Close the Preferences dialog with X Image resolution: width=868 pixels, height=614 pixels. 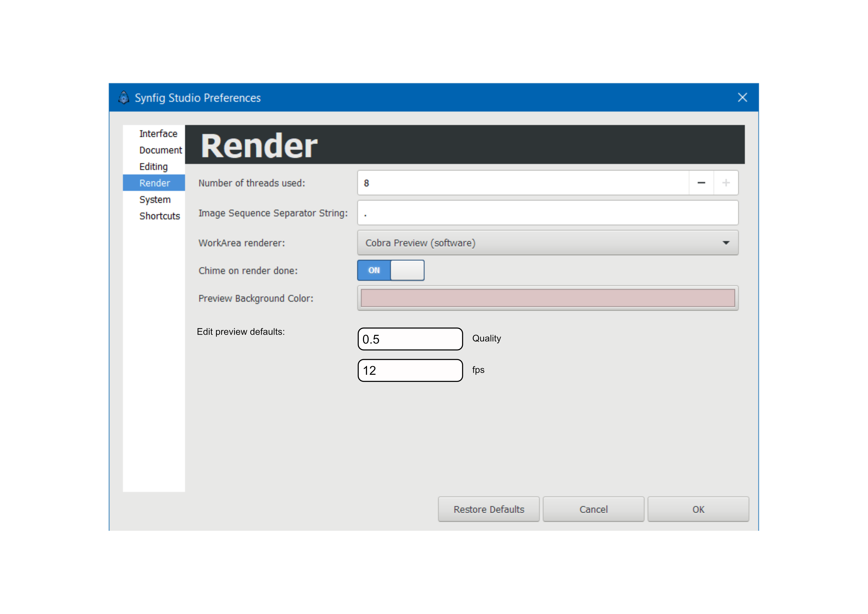click(x=742, y=98)
